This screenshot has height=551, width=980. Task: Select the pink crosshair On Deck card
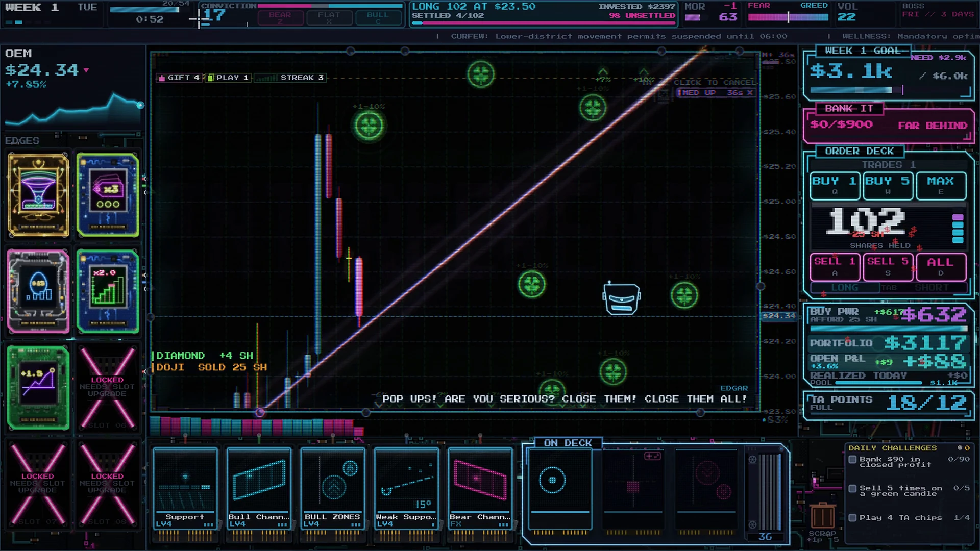pos(633,489)
